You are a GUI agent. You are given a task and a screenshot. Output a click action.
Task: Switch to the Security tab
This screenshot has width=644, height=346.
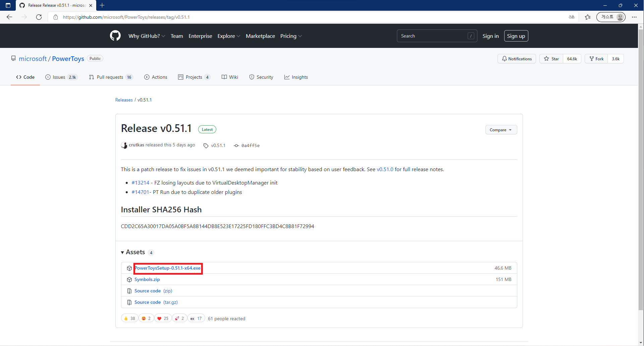pyautogui.click(x=261, y=77)
